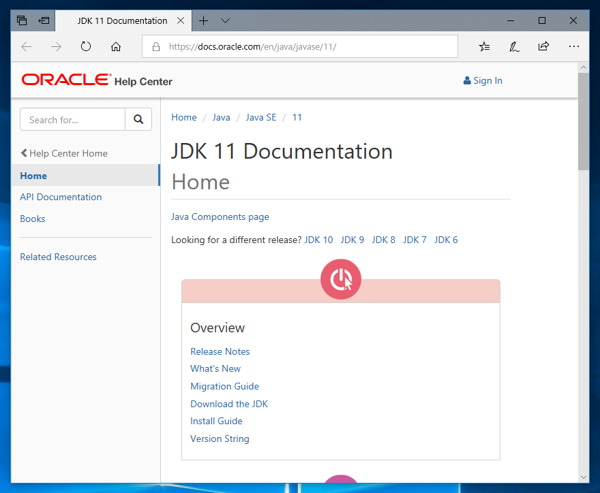Open the Java Components page link
The image size is (600, 493).
click(220, 217)
